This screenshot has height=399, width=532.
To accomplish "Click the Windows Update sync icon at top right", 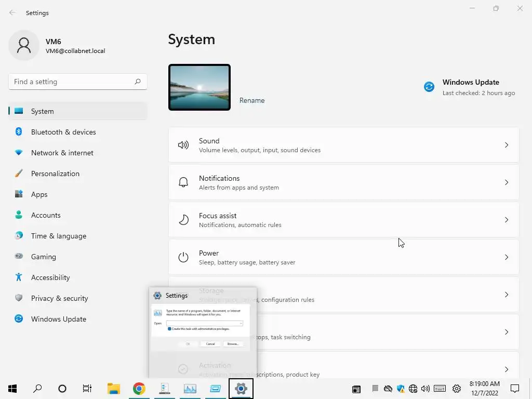I will tap(429, 87).
